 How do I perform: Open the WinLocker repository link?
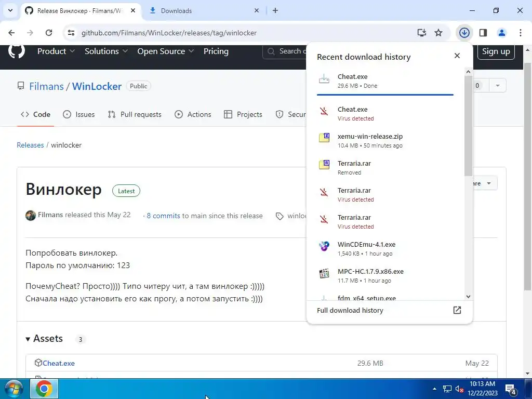click(x=97, y=86)
